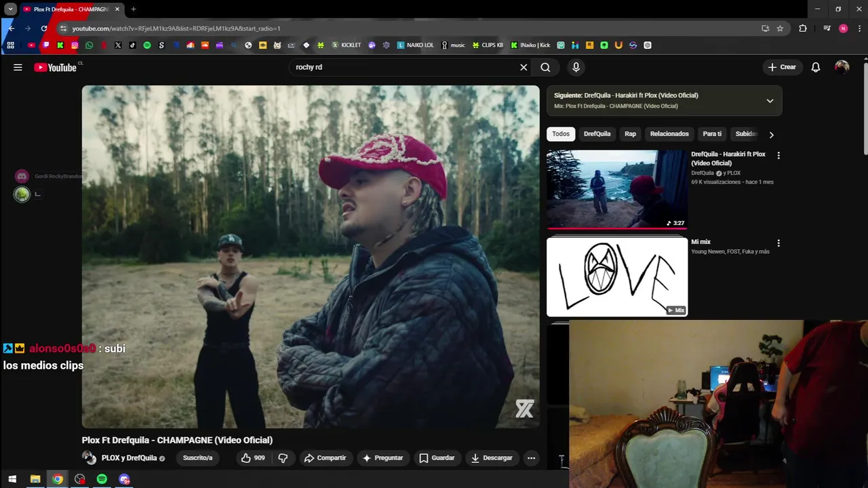
Task: Open the LOVE Mi mix thumbnail
Action: pyautogui.click(x=617, y=277)
